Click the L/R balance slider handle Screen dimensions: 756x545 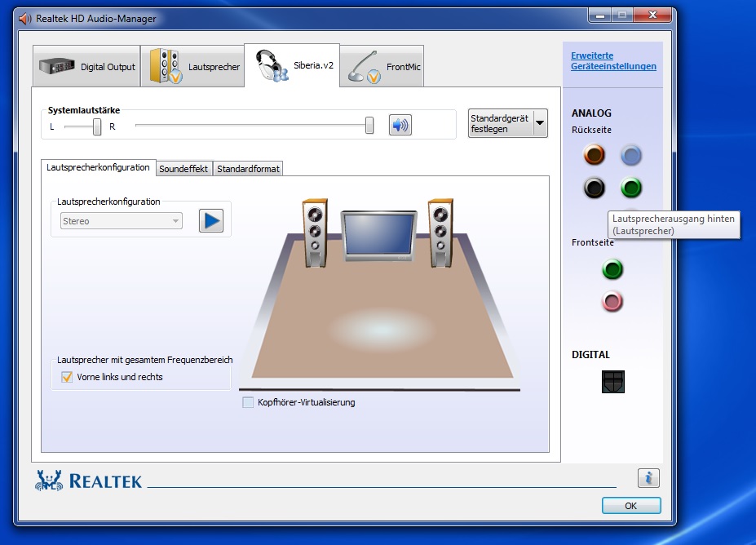coord(97,126)
